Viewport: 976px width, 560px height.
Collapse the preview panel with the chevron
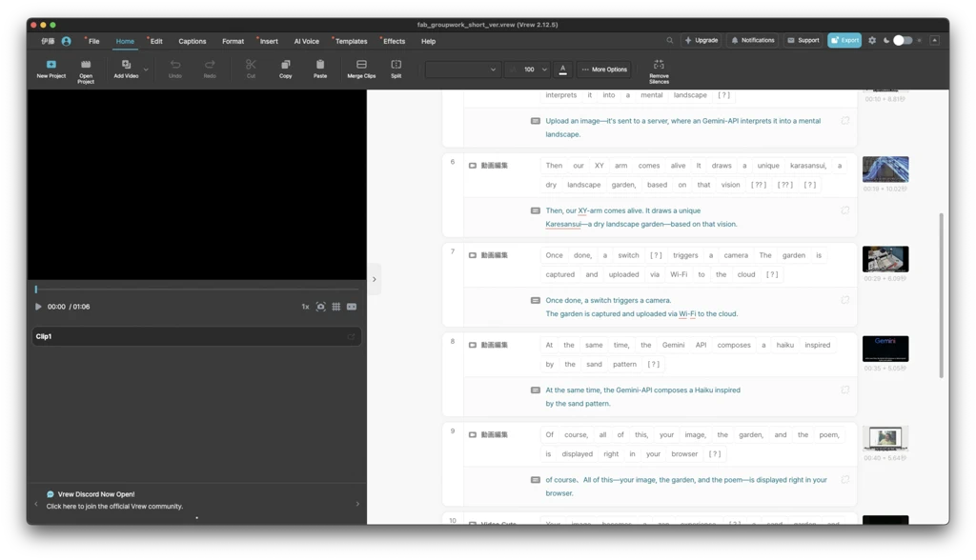click(x=374, y=279)
